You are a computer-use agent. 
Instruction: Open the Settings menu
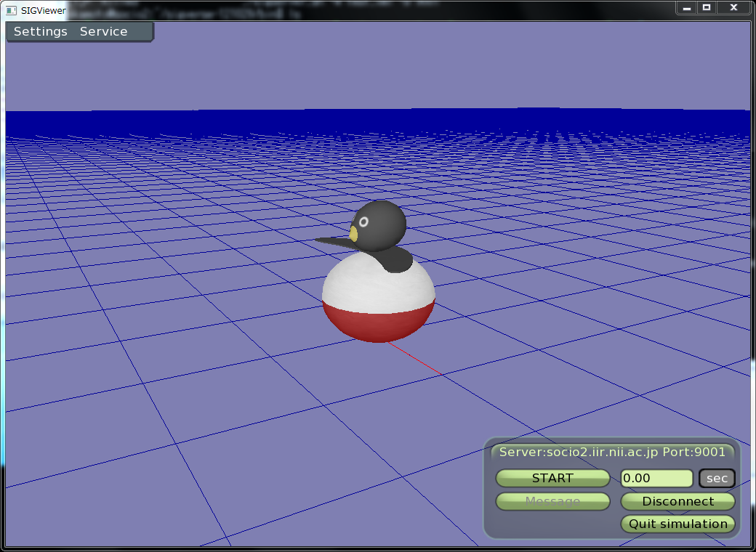41,32
